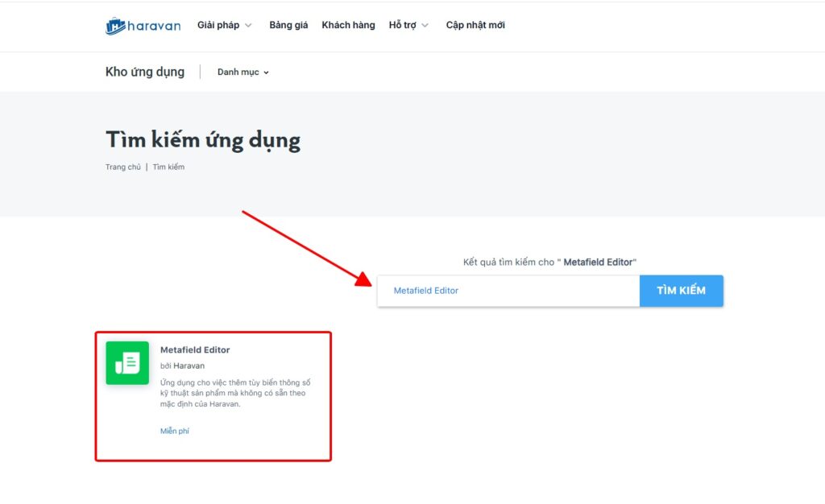Click the chevron arrow next to Giải pháp
This screenshot has height=504, width=825.
[x=248, y=26]
